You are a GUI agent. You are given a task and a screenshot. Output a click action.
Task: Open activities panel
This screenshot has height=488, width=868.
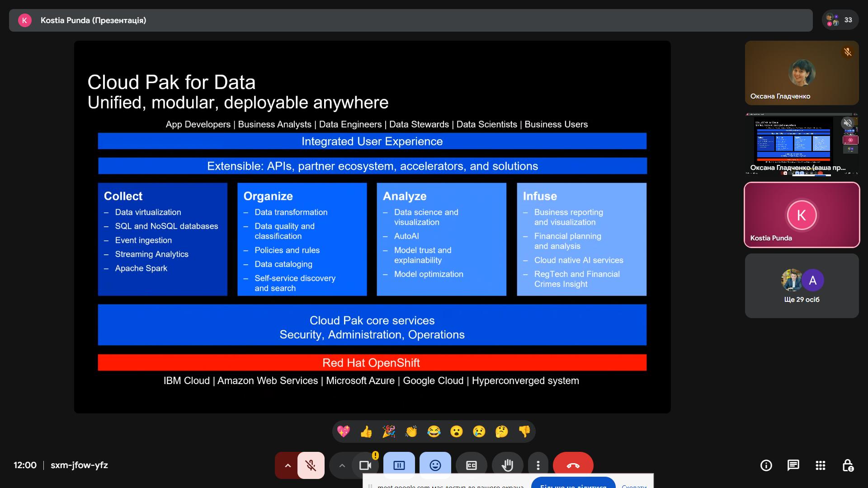(x=820, y=465)
